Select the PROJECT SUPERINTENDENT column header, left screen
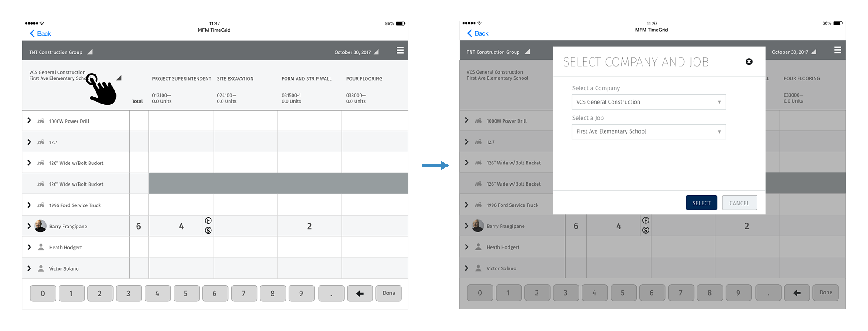Screen dimensions: 868x331 tap(182, 79)
